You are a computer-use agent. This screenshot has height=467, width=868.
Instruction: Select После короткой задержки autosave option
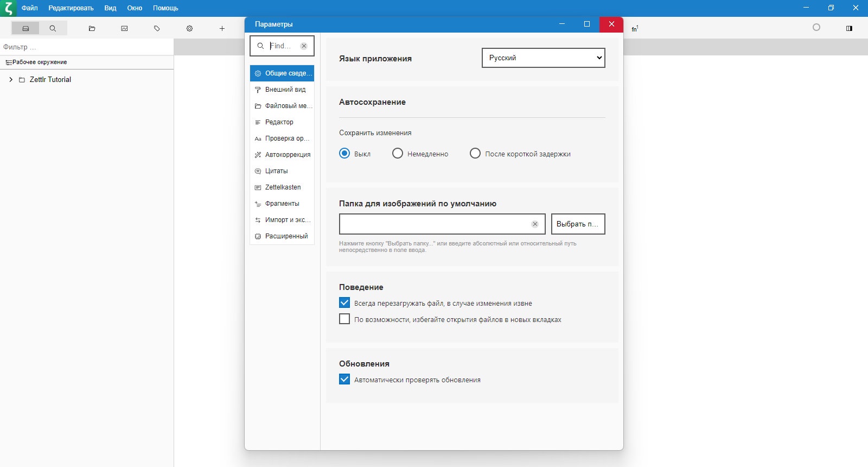(x=475, y=153)
